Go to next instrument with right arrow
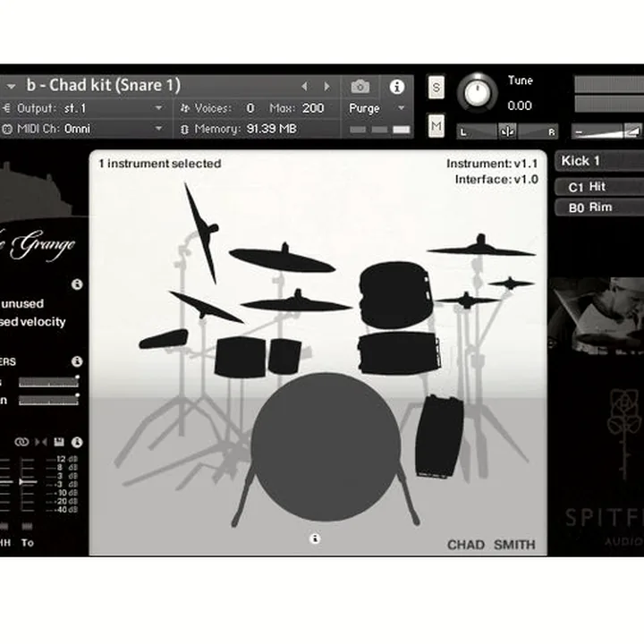This screenshot has width=644, height=644. click(x=327, y=86)
